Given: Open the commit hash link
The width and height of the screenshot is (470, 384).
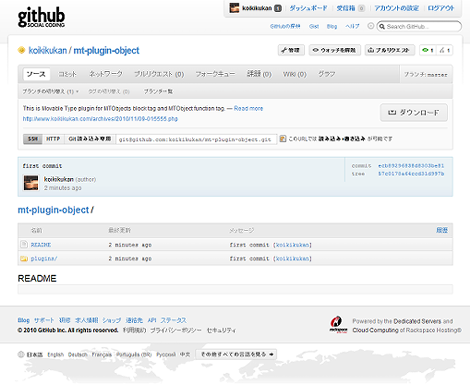Looking at the screenshot, I should [x=411, y=166].
